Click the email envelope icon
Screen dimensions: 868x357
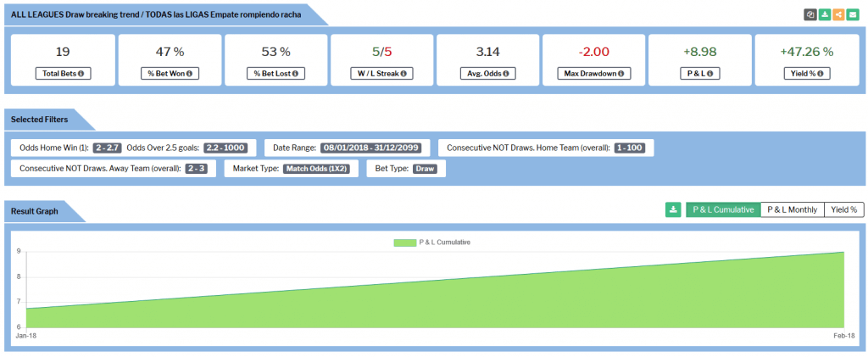853,14
